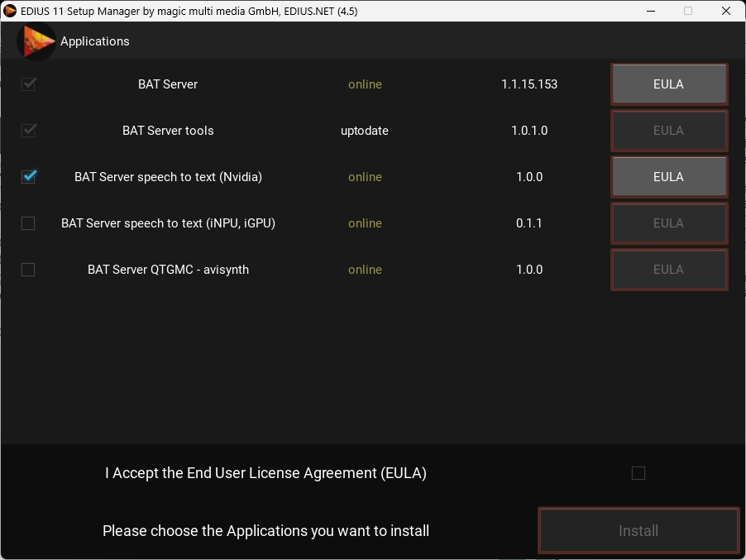
Task: Uncheck BAT Server speech to text (Nvidia)
Action: tap(29, 176)
